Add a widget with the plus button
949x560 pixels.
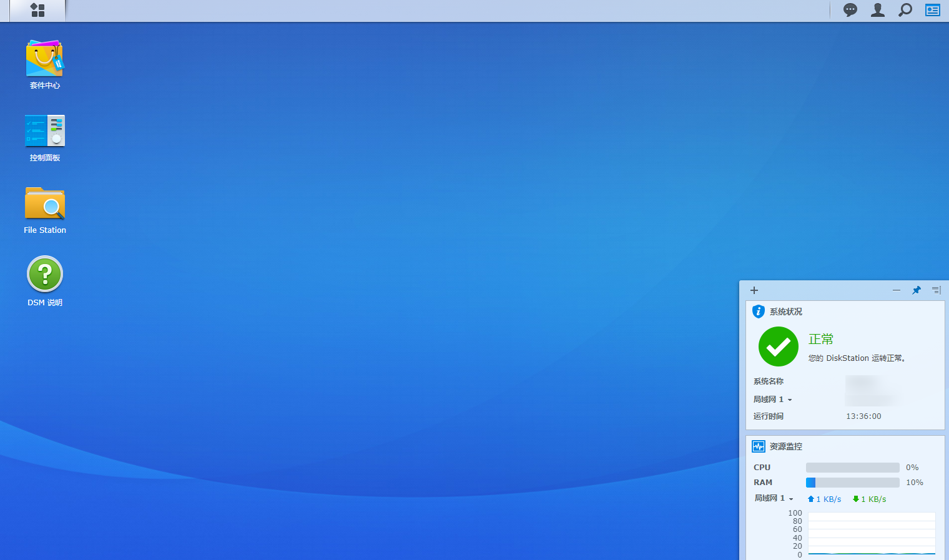click(754, 290)
